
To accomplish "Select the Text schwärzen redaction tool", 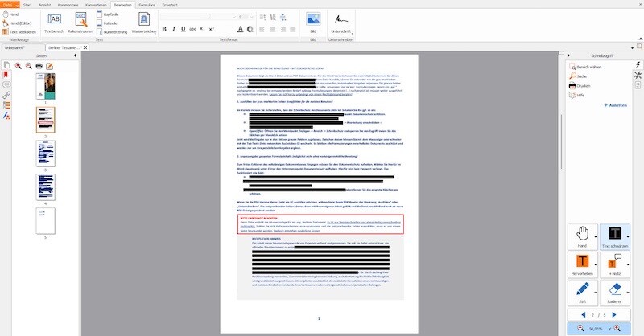I will coord(614,236).
